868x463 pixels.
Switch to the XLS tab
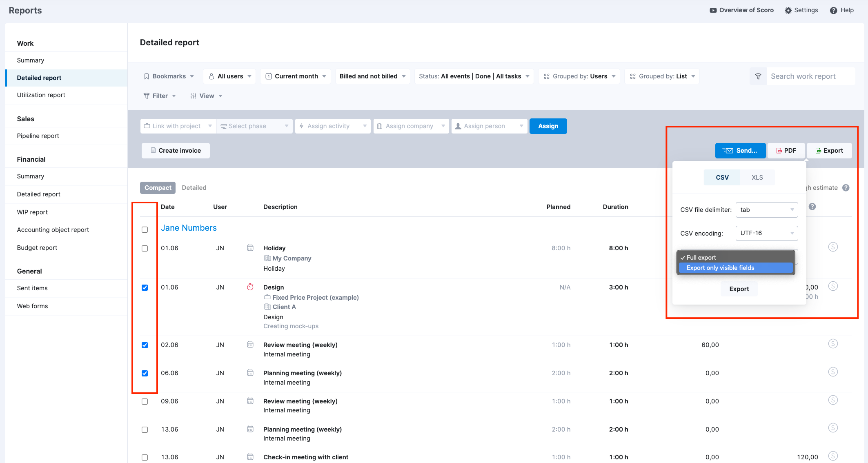757,178
